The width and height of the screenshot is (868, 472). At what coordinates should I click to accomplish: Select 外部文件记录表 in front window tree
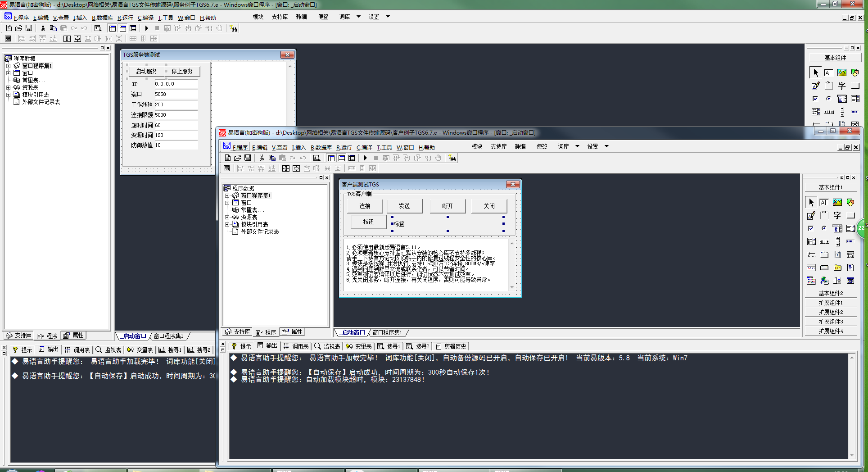(260, 231)
